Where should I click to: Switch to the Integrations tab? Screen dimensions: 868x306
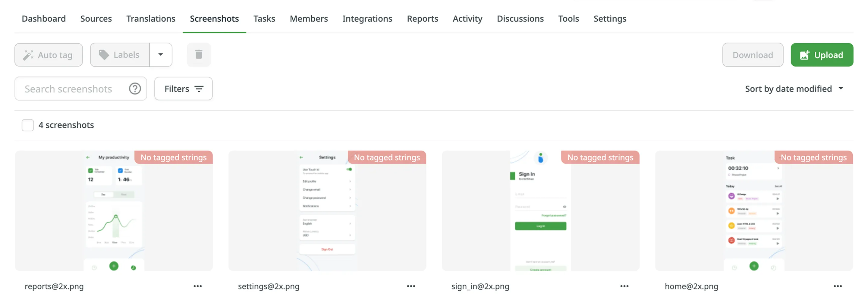coord(367,18)
